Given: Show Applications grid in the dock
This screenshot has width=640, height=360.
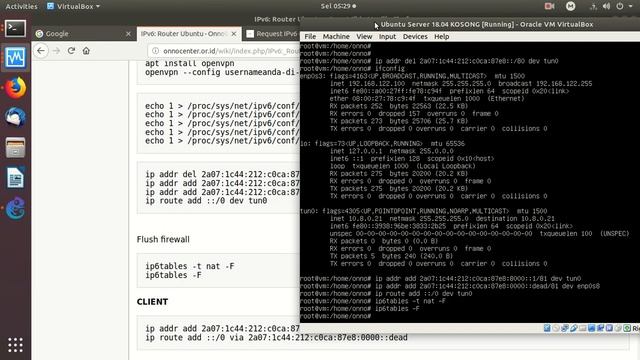Looking at the screenshot, I should click(x=16, y=345).
